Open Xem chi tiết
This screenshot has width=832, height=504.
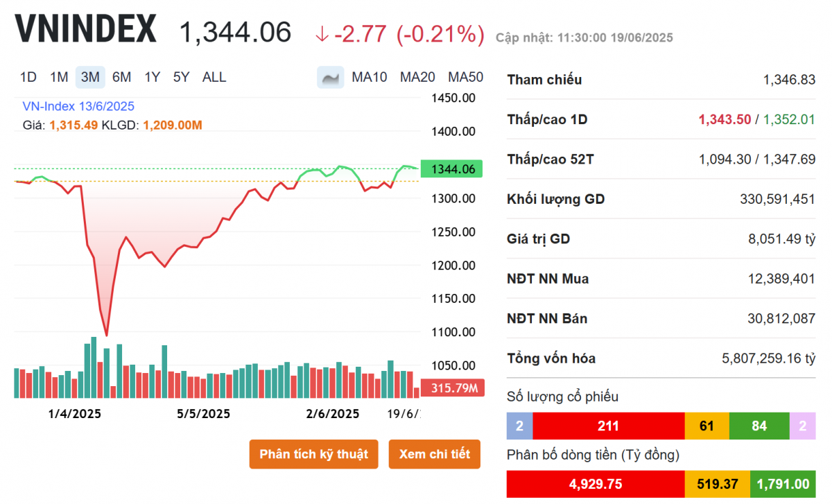(x=435, y=454)
